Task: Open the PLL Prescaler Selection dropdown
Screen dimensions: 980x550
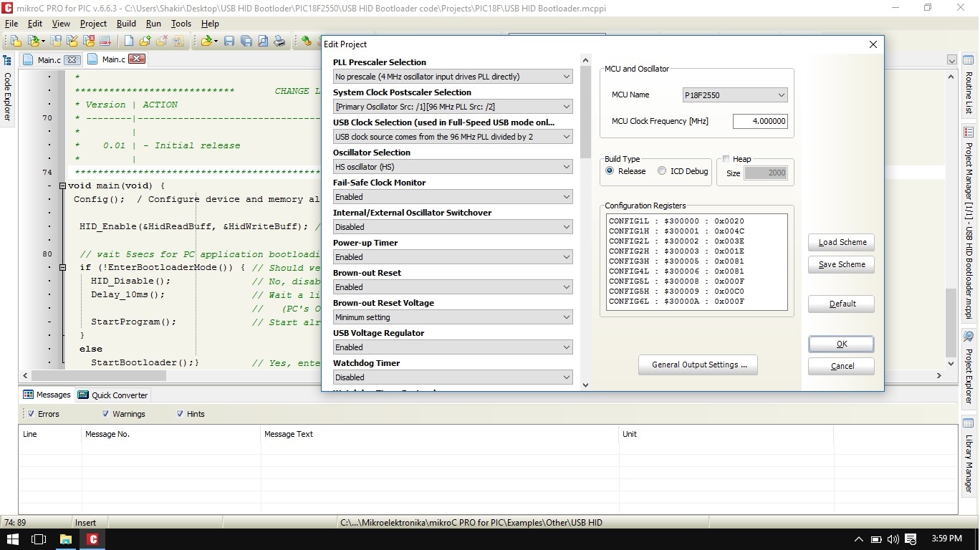Action: [453, 77]
